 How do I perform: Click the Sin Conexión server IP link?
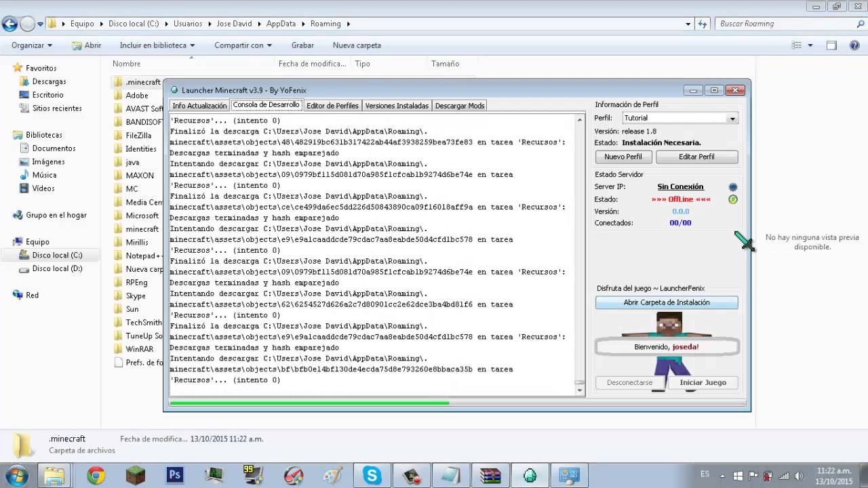tap(680, 187)
